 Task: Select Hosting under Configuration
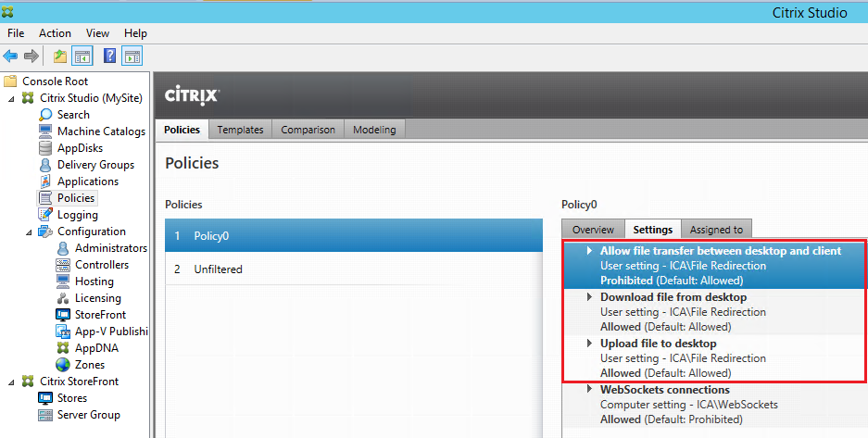click(x=94, y=282)
